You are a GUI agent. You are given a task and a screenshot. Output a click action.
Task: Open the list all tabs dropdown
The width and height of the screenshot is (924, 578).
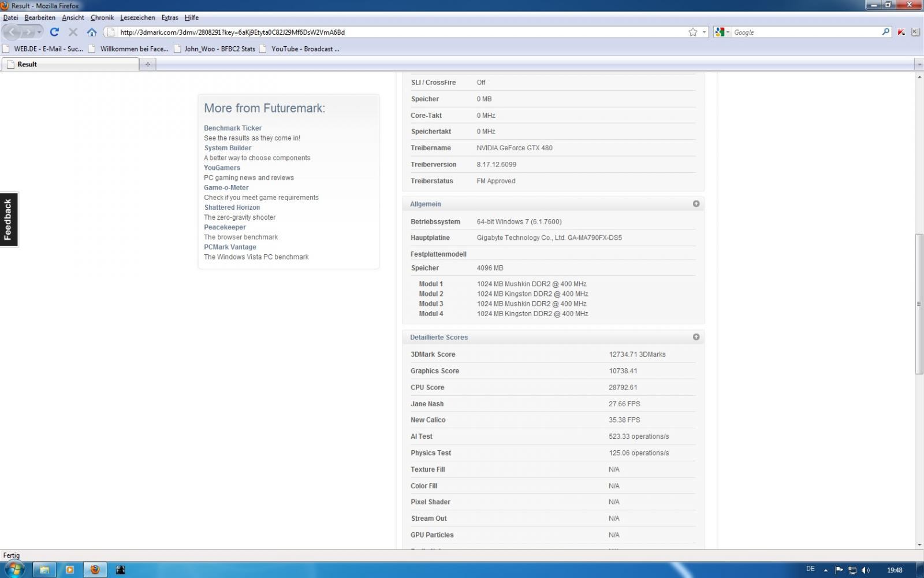pos(919,64)
